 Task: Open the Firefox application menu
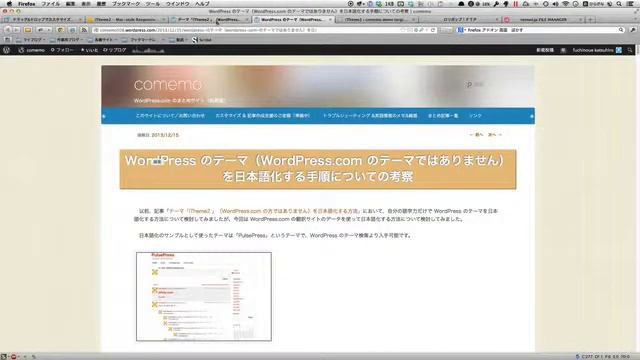click(27, 4)
